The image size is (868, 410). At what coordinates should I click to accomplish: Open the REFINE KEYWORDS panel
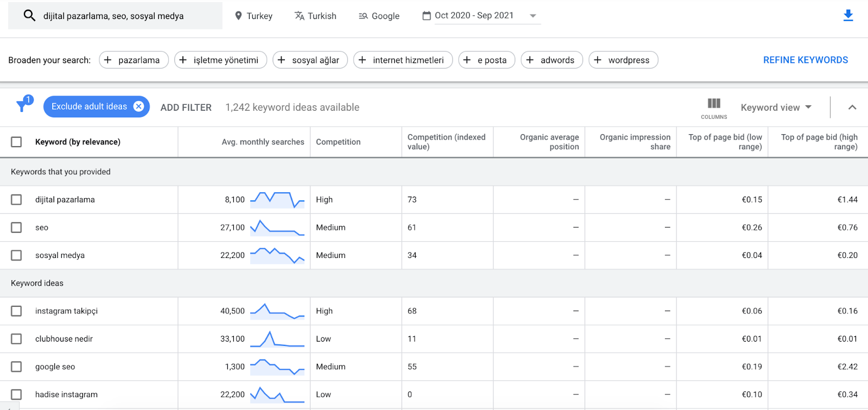(806, 60)
